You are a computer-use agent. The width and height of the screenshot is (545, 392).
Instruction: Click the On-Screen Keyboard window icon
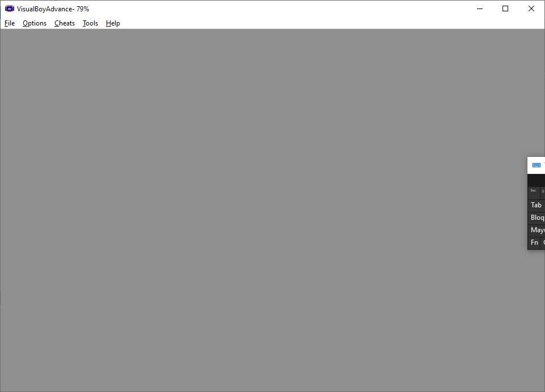click(x=537, y=165)
